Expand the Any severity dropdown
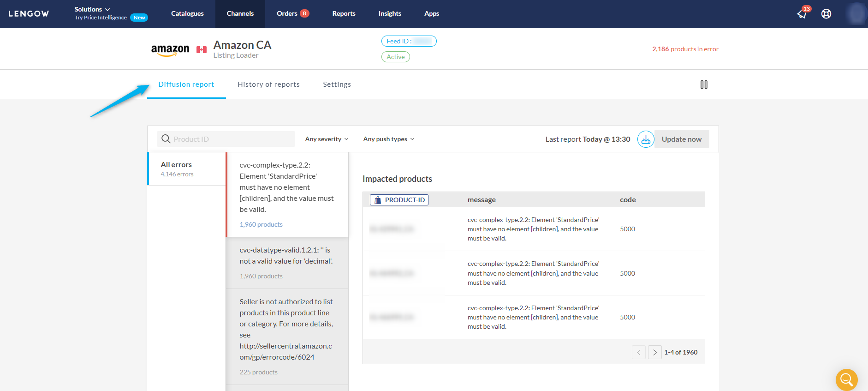Screen dimensions: 868x391 point(327,139)
